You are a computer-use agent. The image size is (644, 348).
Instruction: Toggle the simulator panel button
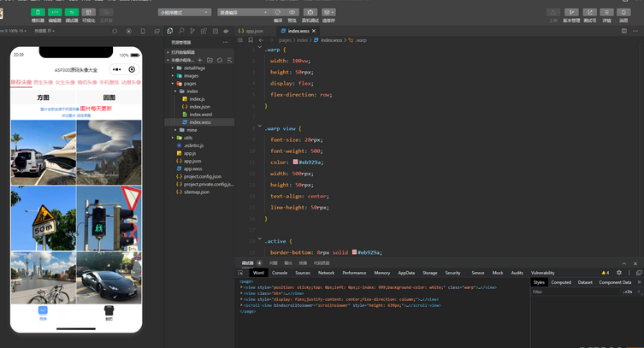coord(38,13)
